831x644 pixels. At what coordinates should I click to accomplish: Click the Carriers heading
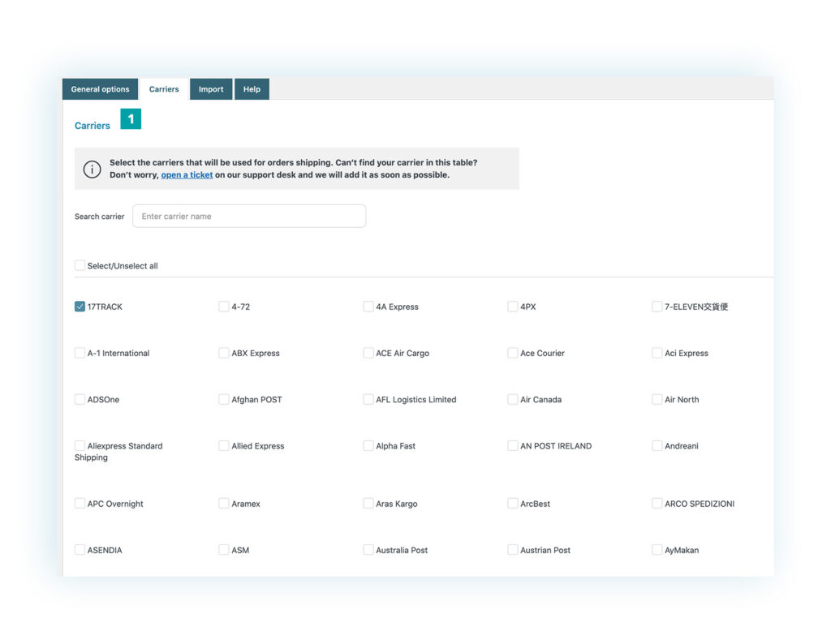(92, 126)
